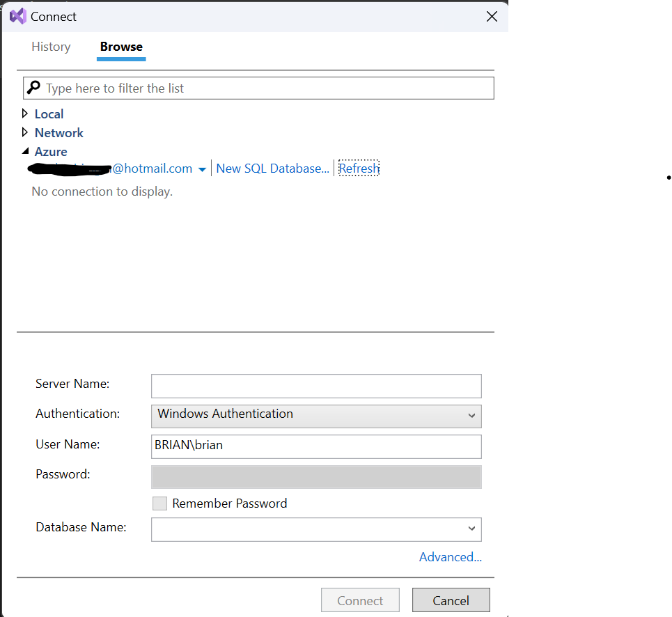Click the New SQL Database link
This screenshot has height=617, width=672.
(x=272, y=169)
